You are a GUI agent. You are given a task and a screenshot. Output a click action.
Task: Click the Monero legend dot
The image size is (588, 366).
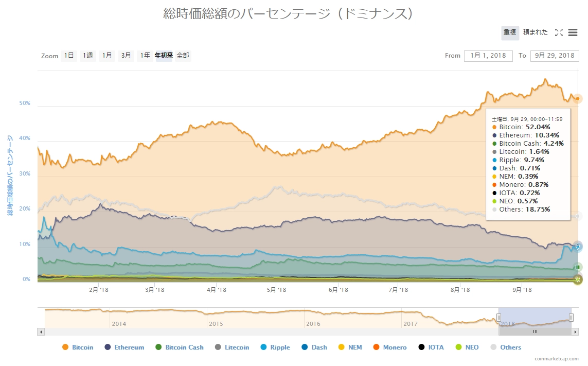tap(376, 347)
